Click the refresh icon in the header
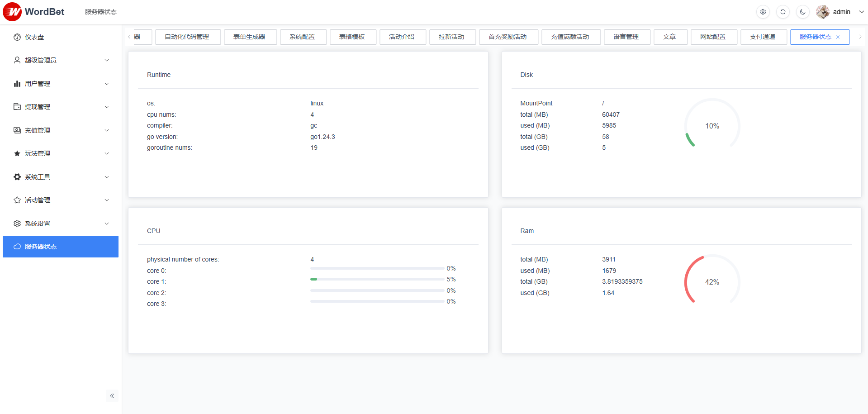 pyautogui.click(x=783, y=12)
